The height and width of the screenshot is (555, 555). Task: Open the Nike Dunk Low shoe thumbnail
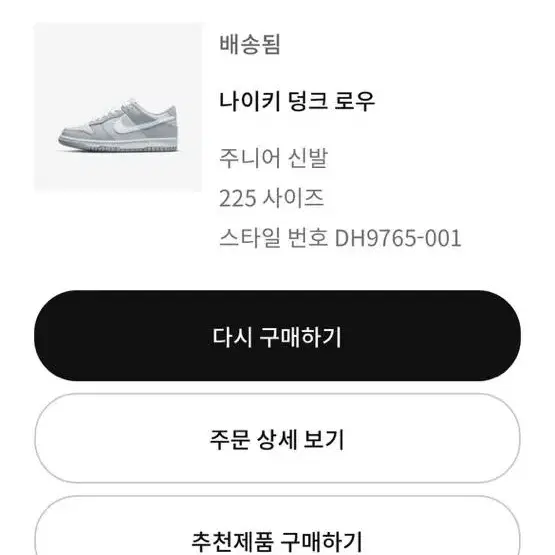(118, 107)
